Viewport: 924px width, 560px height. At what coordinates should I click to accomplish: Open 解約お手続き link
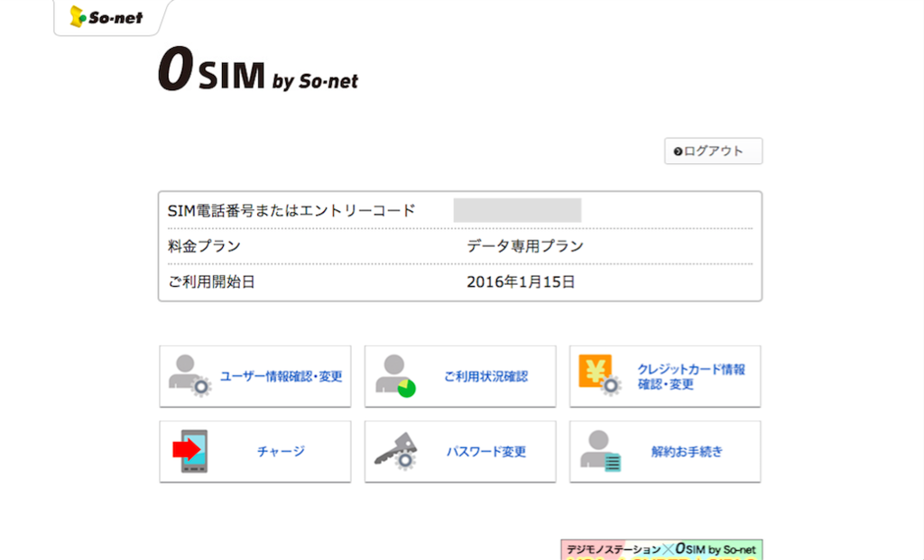tap(687, 452)
